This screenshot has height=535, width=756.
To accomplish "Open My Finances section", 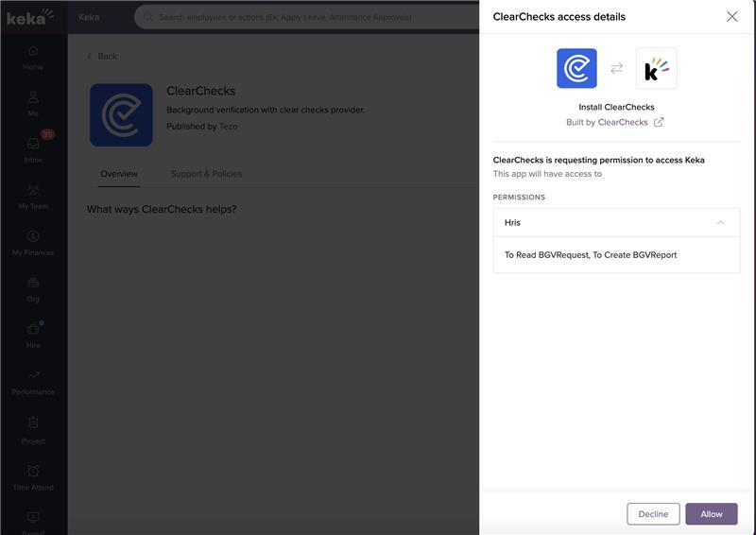I will 33,242.
